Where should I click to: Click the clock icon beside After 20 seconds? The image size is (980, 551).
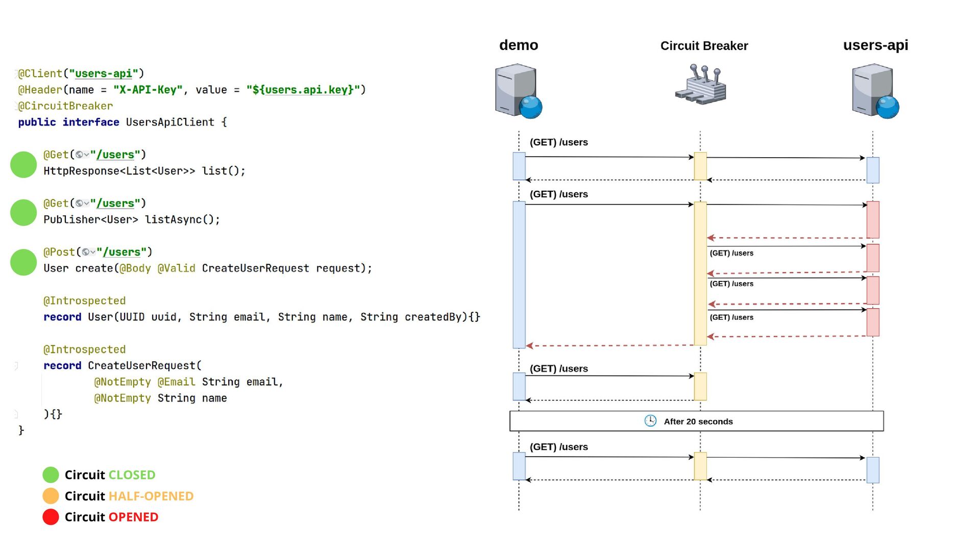(650, 421)
